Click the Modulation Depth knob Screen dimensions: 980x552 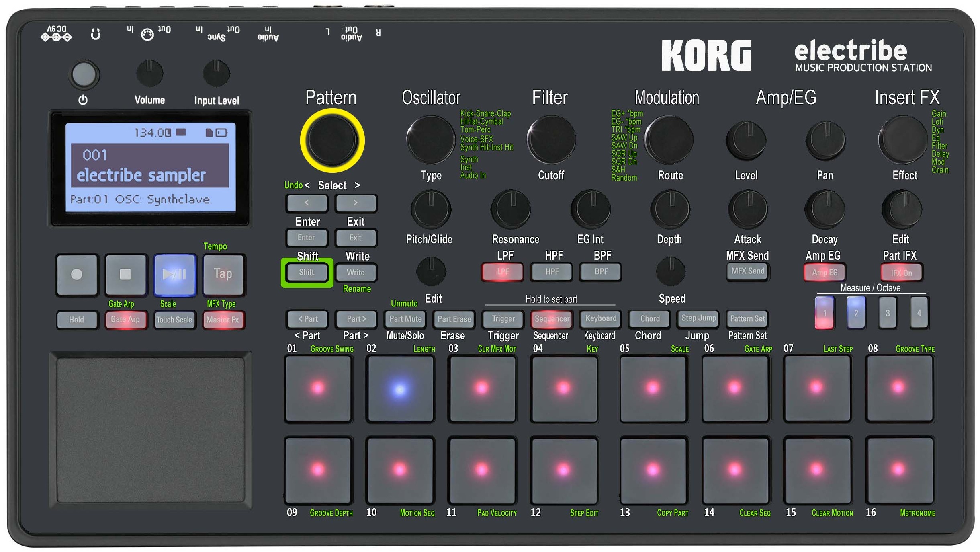670,209
